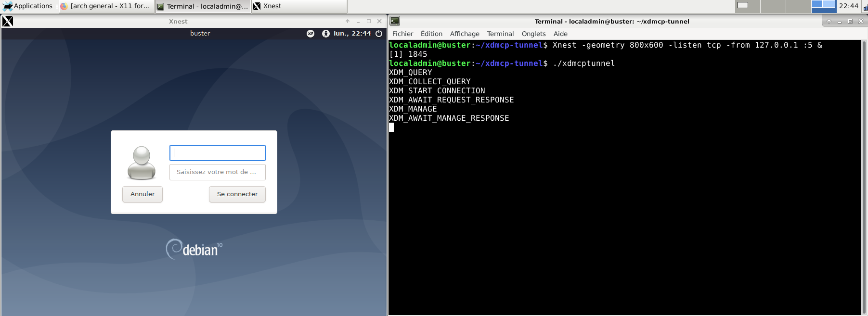
Task: Click the terminal vertical scrollbar
Action: coord(864,177)
